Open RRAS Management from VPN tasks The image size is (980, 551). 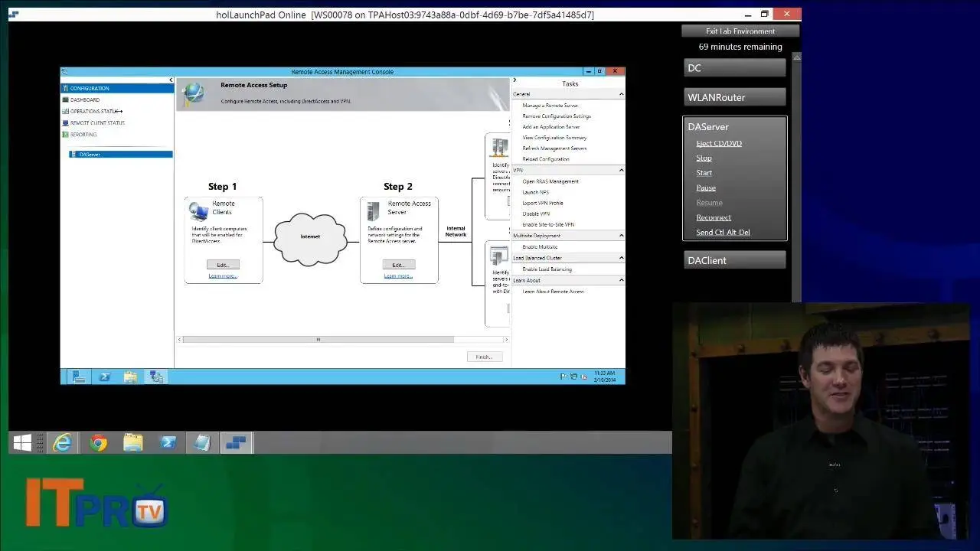(x=550, y=181)
